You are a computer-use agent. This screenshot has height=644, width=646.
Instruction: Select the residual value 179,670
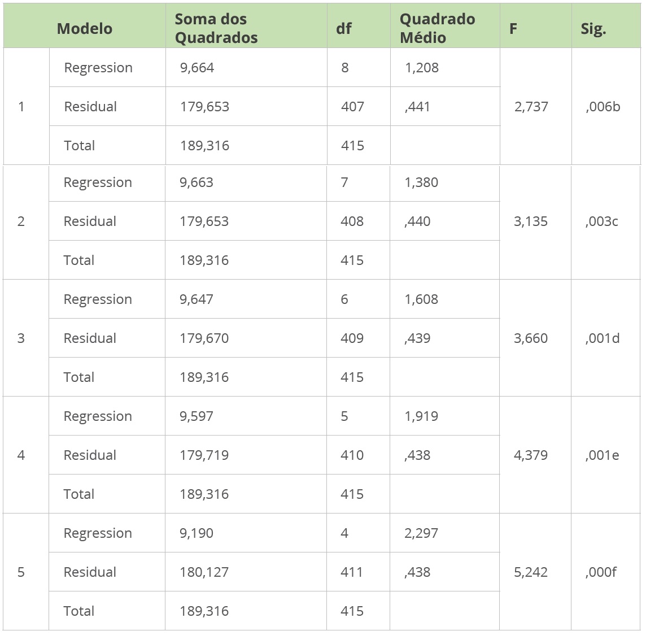(x=204, y=338)
